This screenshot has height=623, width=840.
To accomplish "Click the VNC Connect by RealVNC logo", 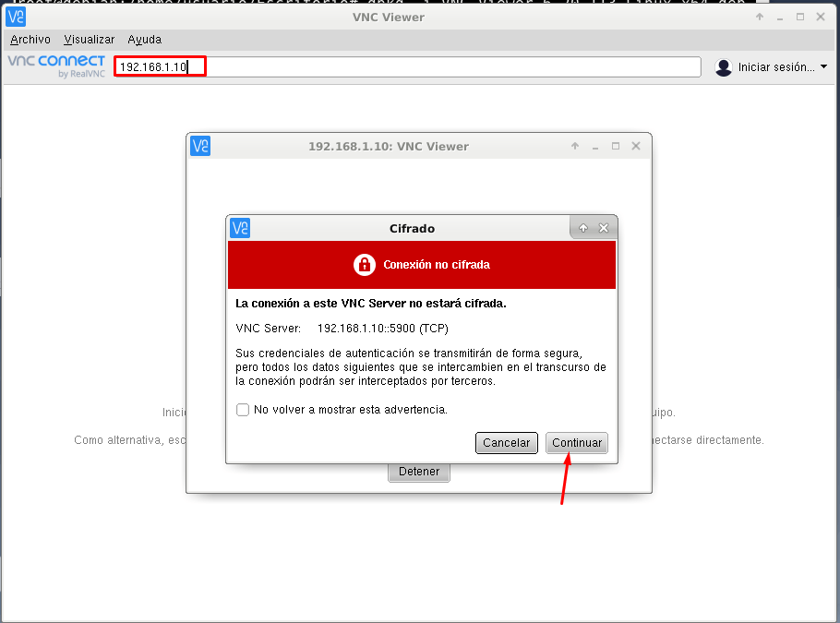I will coord(56,66).
